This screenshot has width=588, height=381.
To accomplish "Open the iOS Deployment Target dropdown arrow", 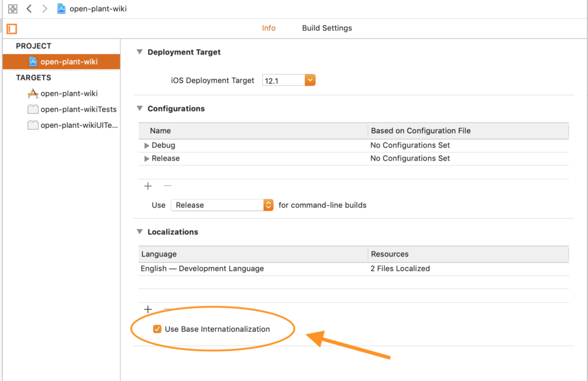I will [310, 80].
